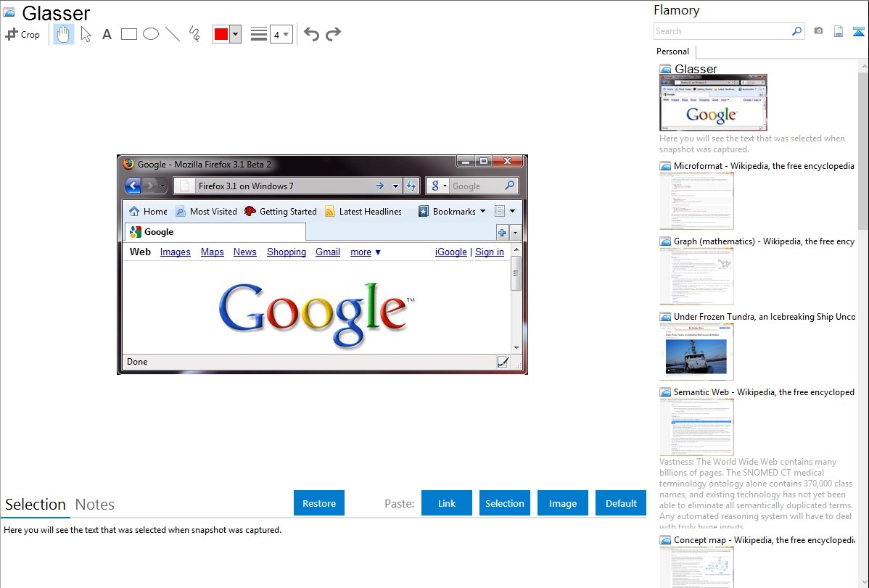869x588 pixels.
Task: Click the camera capture icon
Action: [x=818, y=31]
